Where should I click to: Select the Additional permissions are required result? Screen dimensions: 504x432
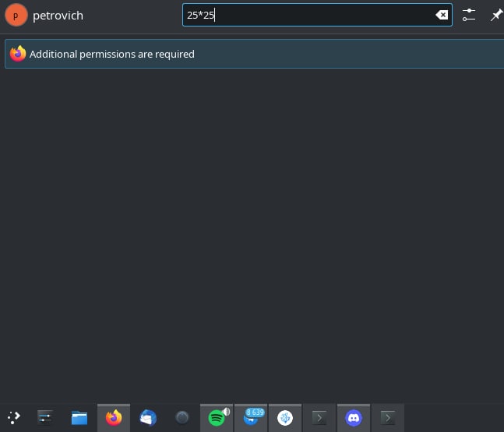pyautogui.click(x=254, y=54)
